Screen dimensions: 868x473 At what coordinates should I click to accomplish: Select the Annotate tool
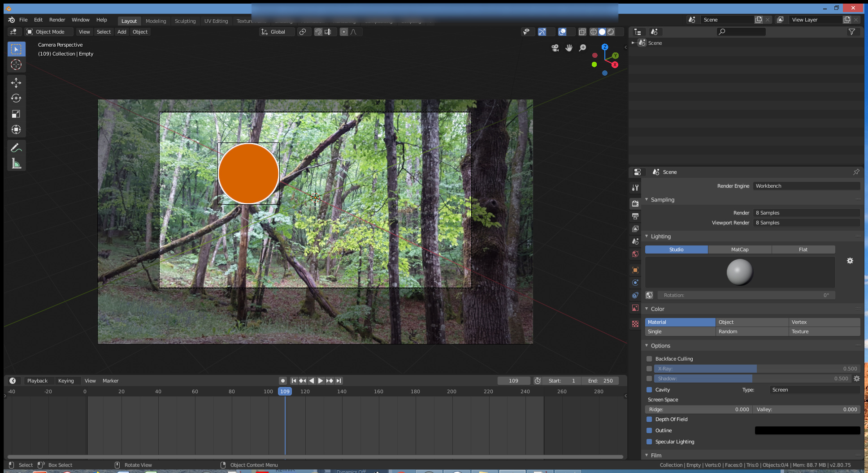point(16,147)
